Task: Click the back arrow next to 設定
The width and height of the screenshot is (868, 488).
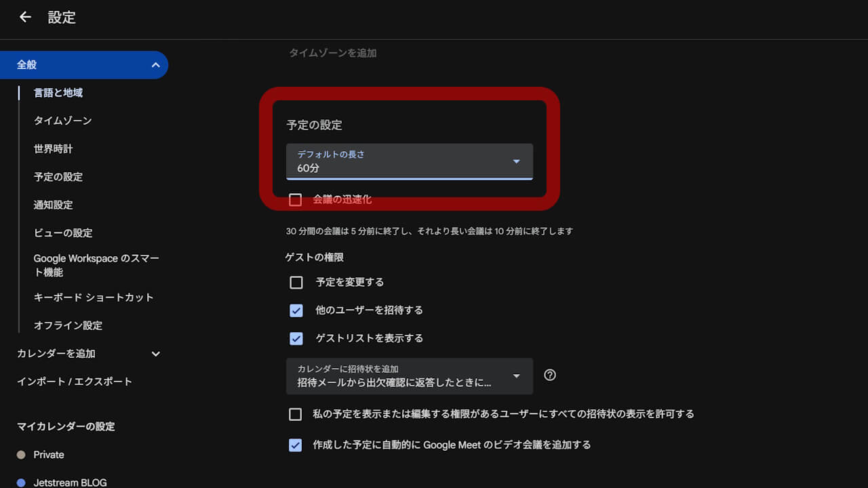Action: point(25,18)
